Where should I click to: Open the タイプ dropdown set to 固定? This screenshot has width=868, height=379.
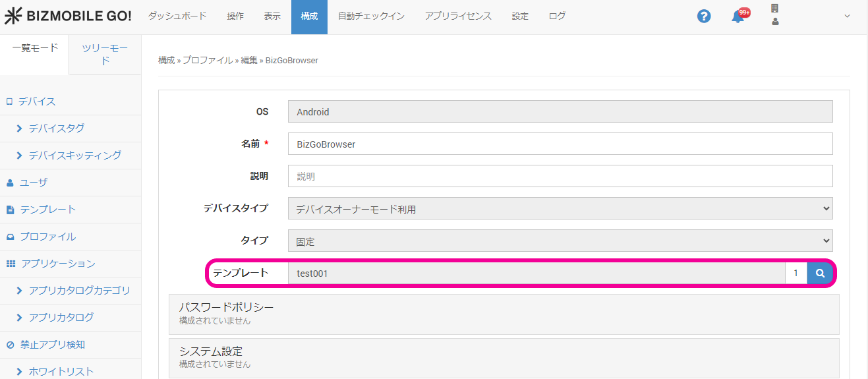pyautogui.click(x=560, y=241)
